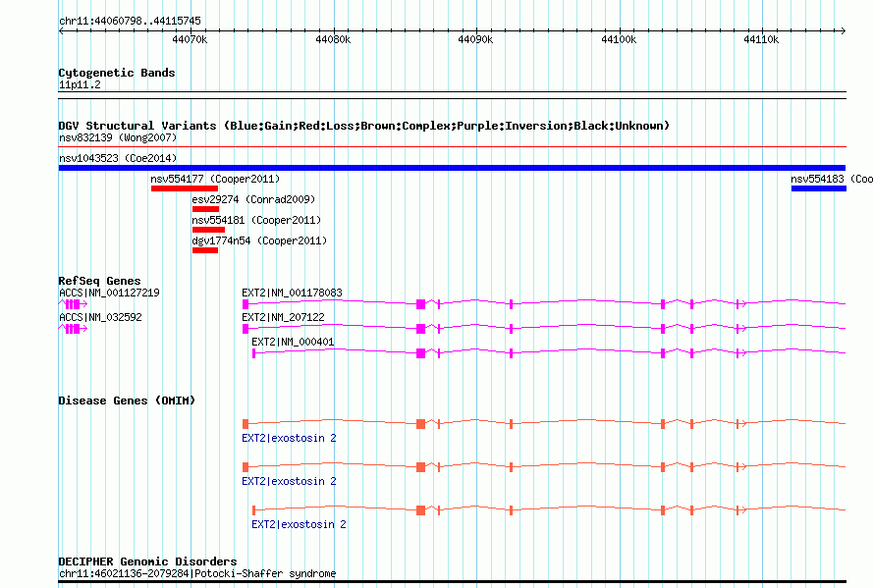Screen dimensions: 874x588
Task: Select the Disease Genes (OMIM) track heading
Action: 127,401
